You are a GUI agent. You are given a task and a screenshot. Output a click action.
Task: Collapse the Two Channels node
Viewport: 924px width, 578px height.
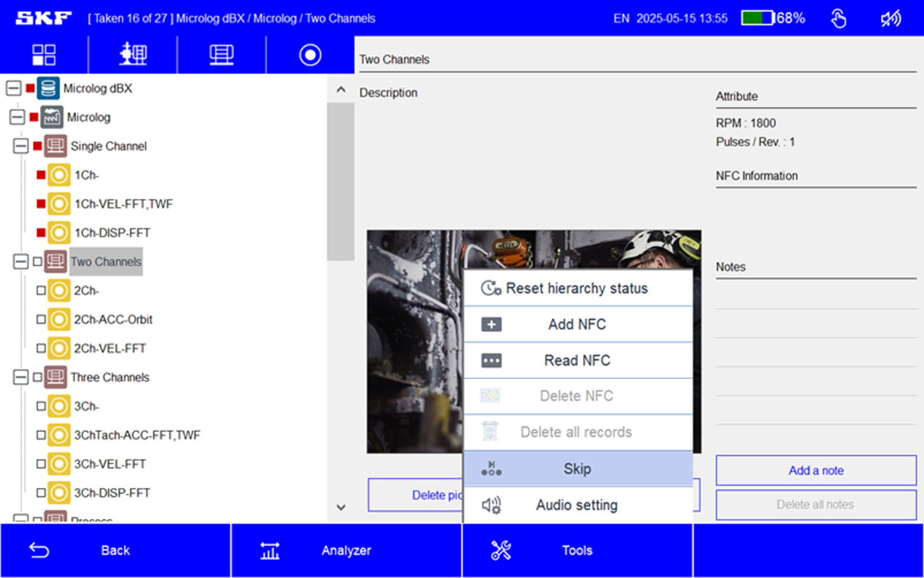[21, 261]
